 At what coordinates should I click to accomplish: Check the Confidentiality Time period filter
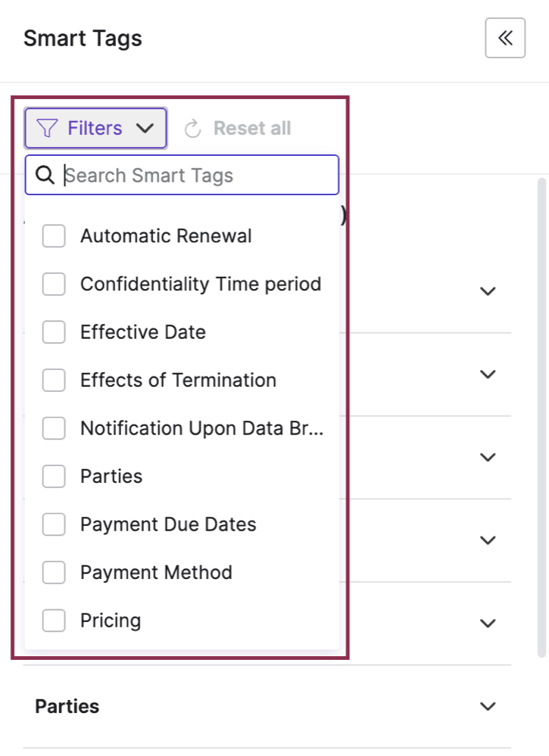[53, 284]
